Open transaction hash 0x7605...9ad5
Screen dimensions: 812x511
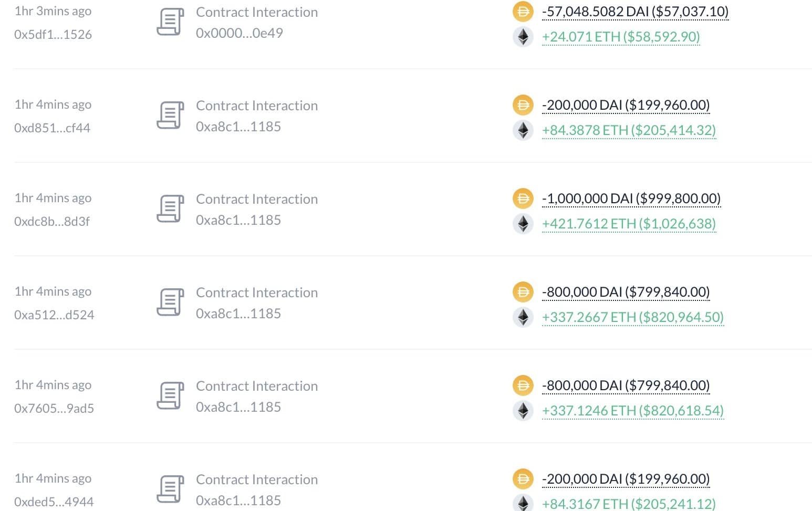coord(54,409)
